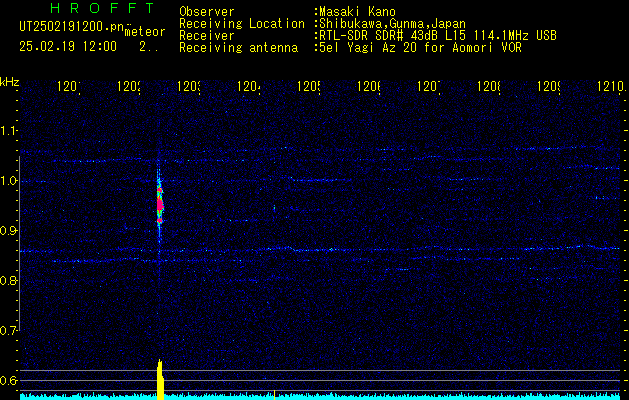Viewport: 629px width, 400px height.
Task: Click the 0.7 frequency axis label
Action: coord(9,330)
